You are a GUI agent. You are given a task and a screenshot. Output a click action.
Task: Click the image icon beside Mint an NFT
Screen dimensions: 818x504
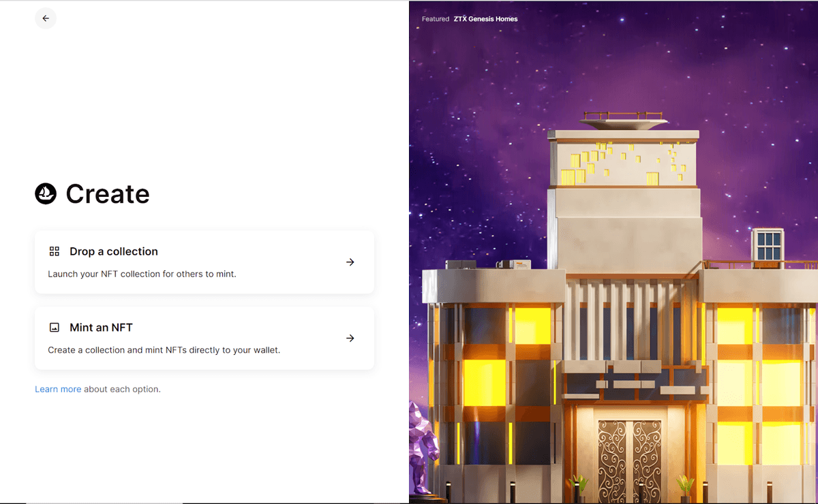pyautogui.click(x=55, y=328)
